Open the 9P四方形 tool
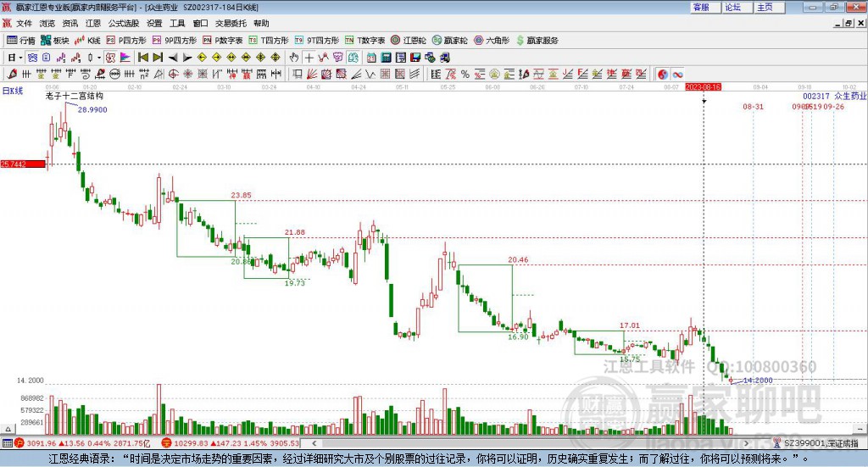Image resolution: width=868 pixels, height=467 pixels. point(175,41)
